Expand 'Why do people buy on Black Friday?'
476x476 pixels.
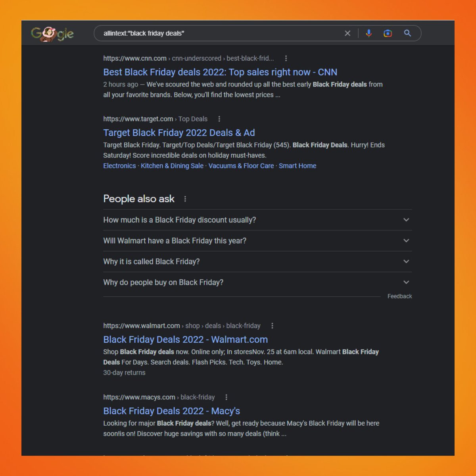(257, 282)
